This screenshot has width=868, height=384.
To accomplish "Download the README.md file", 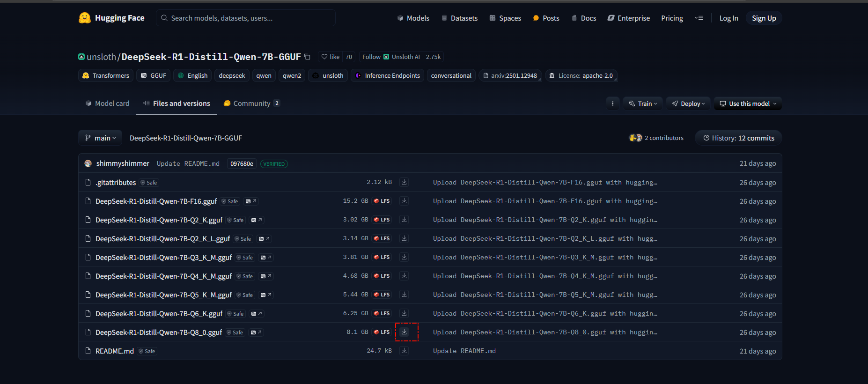I will coord(404,351).
